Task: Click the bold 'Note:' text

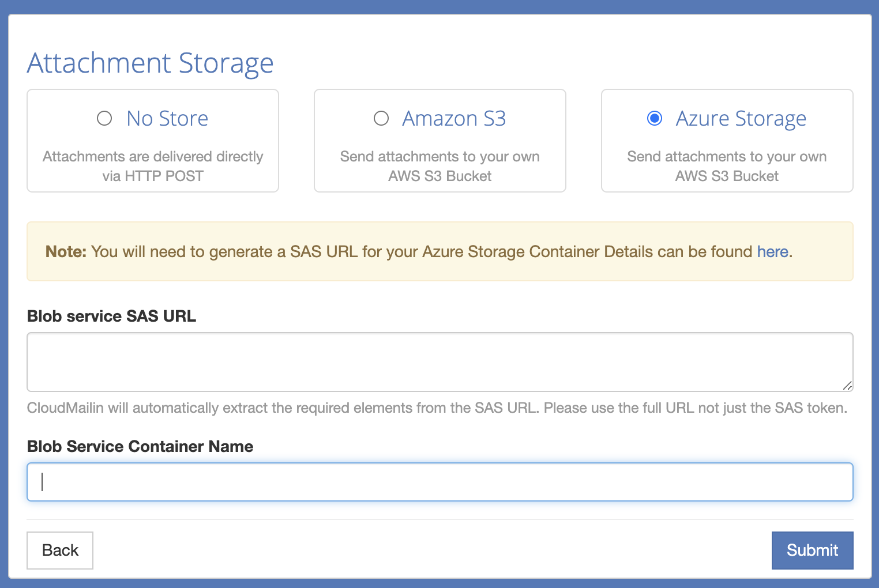Action: pyautogui.click(x=66, y=251)
